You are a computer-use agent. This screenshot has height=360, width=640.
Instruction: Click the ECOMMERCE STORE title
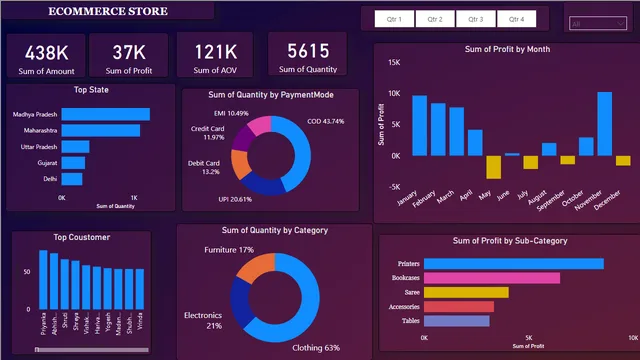108,11
